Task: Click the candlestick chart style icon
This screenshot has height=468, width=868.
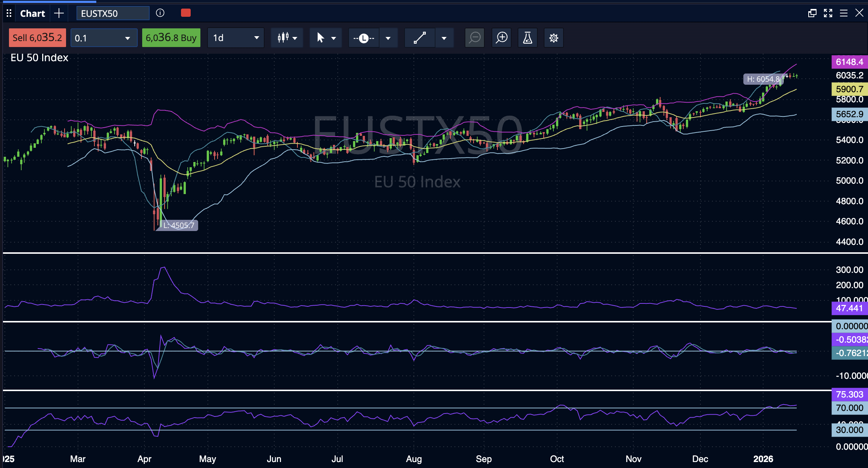Action: (283, 38)
